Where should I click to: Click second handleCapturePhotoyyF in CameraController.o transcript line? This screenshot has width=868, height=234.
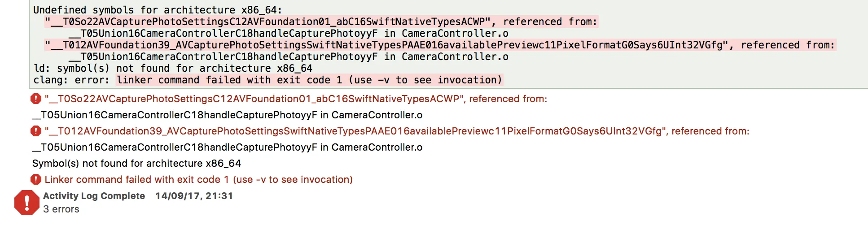[289, 56]
